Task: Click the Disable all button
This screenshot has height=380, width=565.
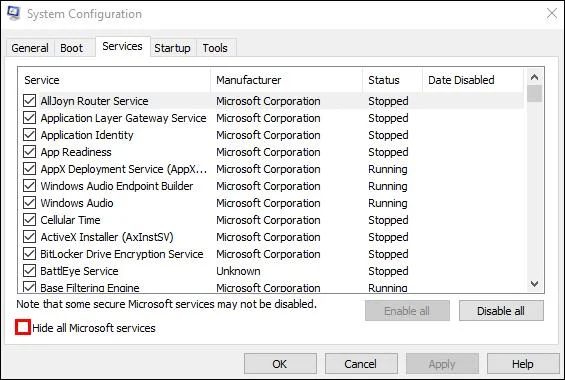Action: [x=501, y=310]
